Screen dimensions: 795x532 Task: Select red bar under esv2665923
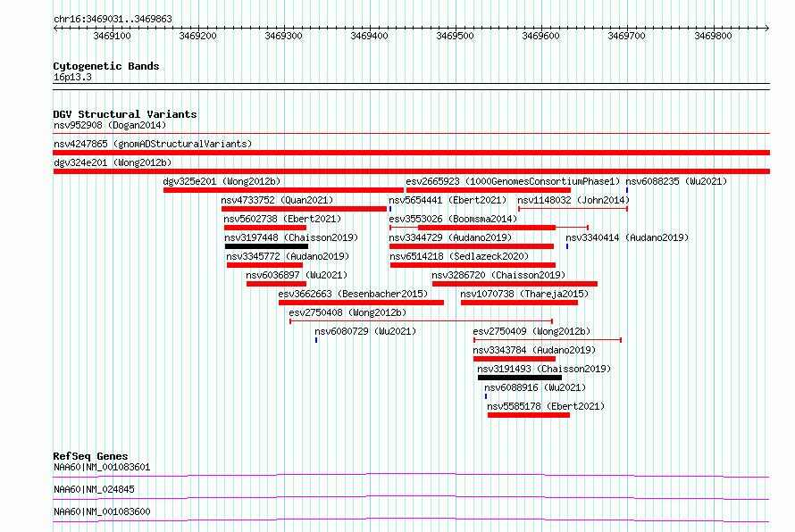489,190
